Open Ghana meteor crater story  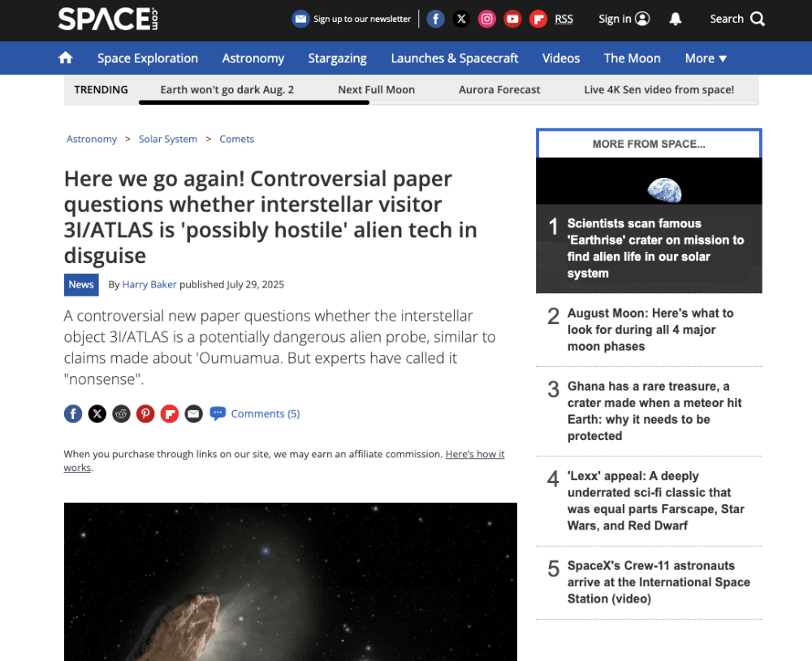(654, 411)
